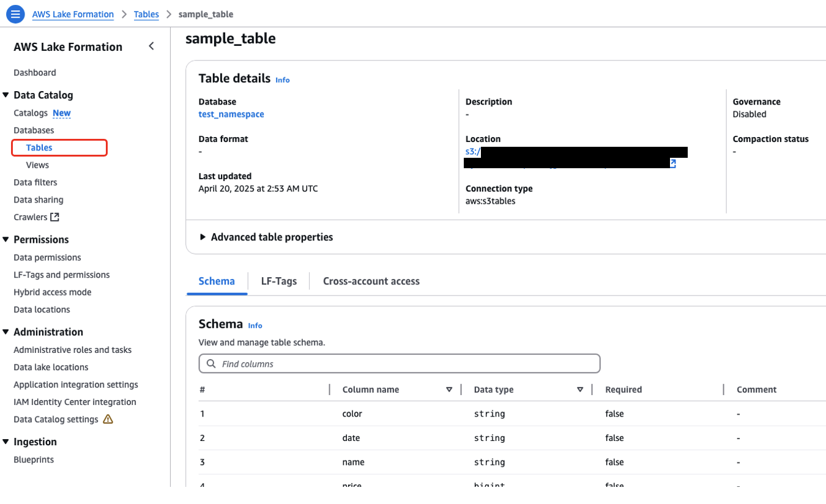The height and width of the screenshot is (504, 826).
Task: Open the s3:/ location link
Action: [x=472, y=152]
